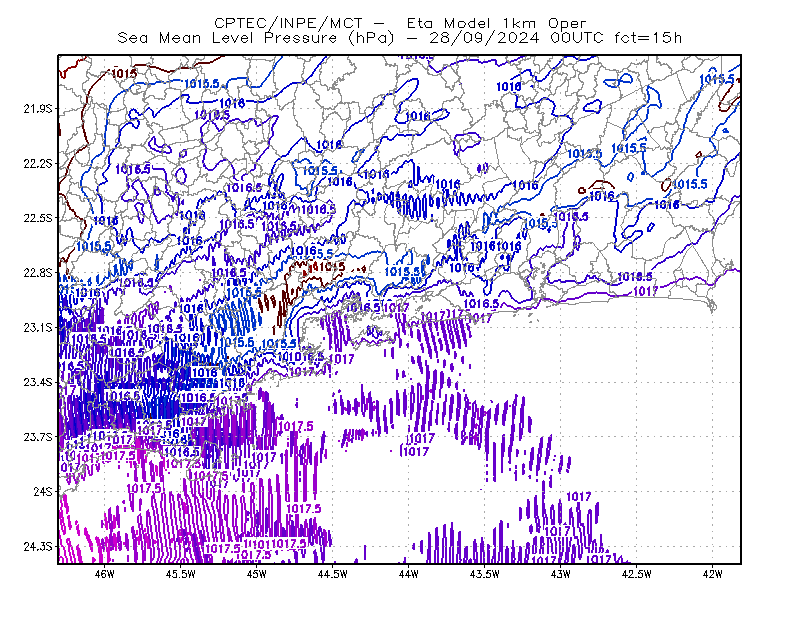Select the 44.5W longitude axis label

point(333,574)
